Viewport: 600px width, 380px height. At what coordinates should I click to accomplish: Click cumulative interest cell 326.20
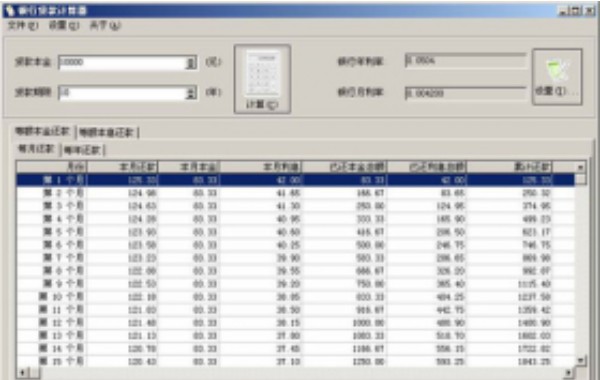click(x=451, y=271)
